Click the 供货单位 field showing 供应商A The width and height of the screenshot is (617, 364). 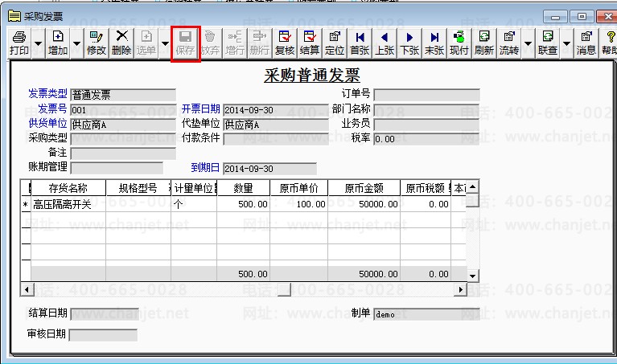point(123,125)
